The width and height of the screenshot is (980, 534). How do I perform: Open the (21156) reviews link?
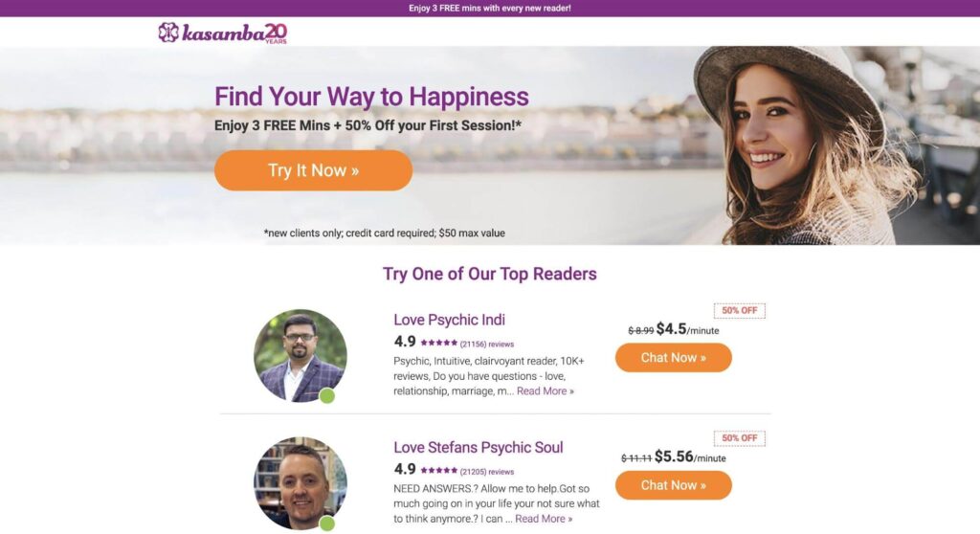point(487,344)
